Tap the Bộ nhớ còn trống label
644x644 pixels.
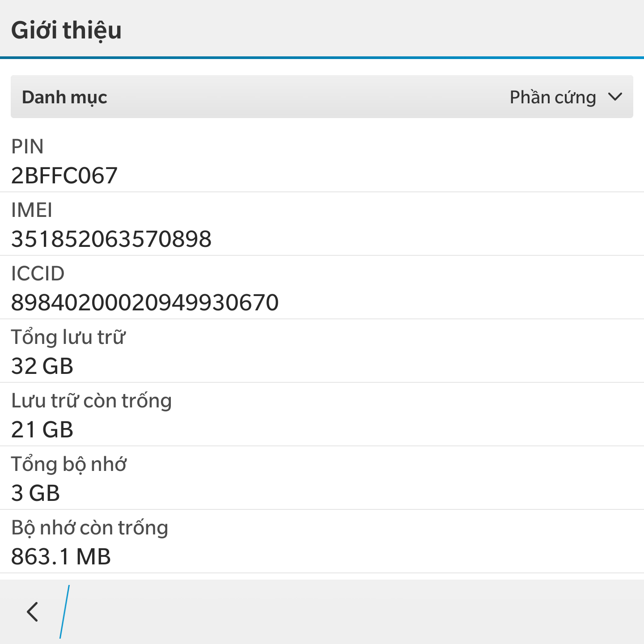[89, 528]
